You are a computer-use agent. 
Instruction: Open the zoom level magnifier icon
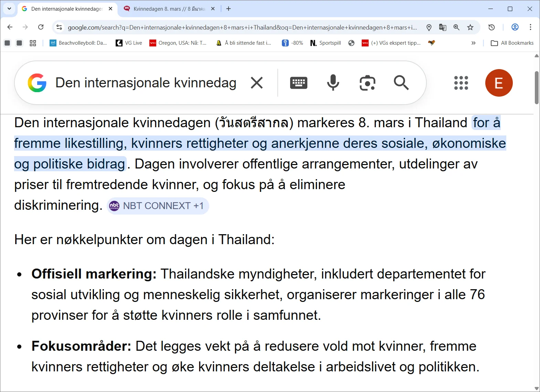coord(456,28)
